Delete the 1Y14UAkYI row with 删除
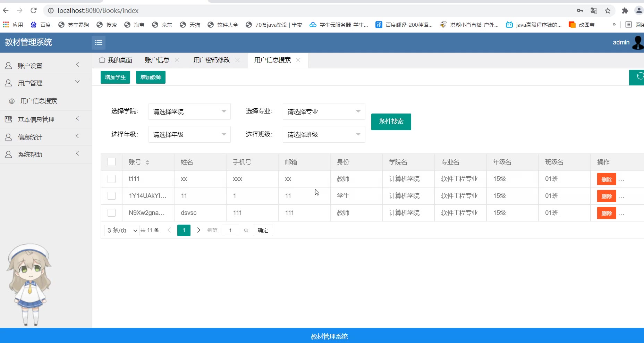 (607, 196)
